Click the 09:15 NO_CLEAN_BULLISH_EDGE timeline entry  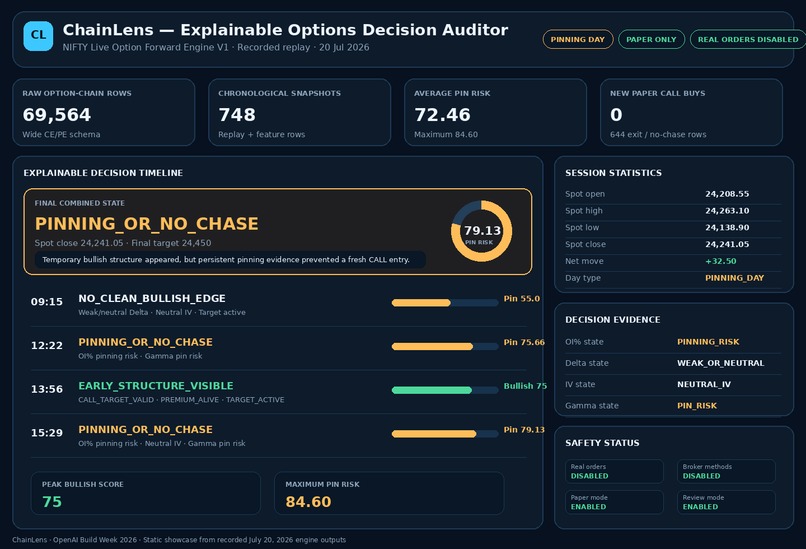(279, 304)
